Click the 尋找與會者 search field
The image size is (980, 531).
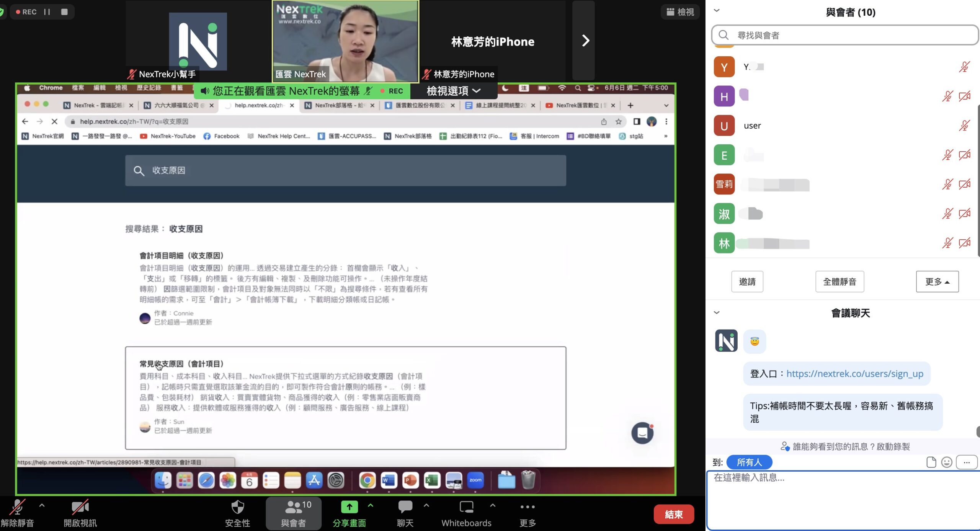(844, 35)
